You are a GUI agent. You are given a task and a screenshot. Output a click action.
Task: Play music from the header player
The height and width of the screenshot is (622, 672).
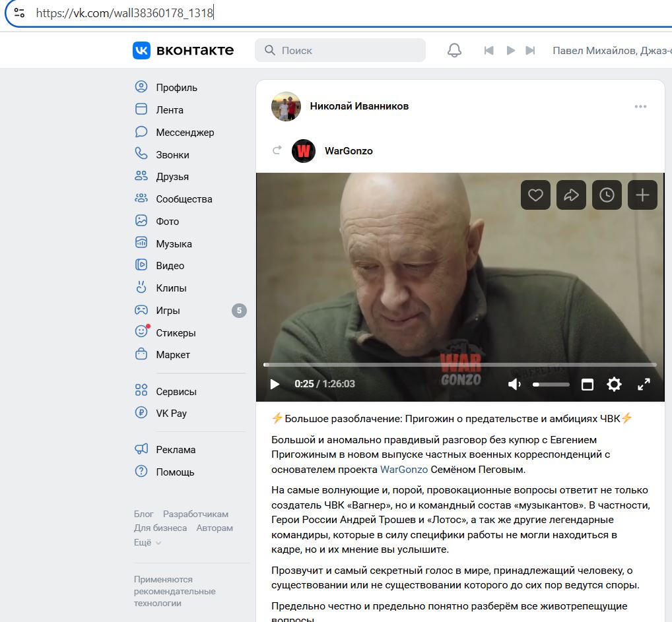510,51
